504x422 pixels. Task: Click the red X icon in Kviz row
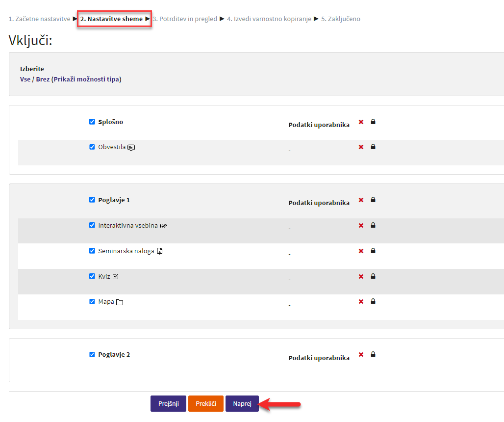pos(361,277)
